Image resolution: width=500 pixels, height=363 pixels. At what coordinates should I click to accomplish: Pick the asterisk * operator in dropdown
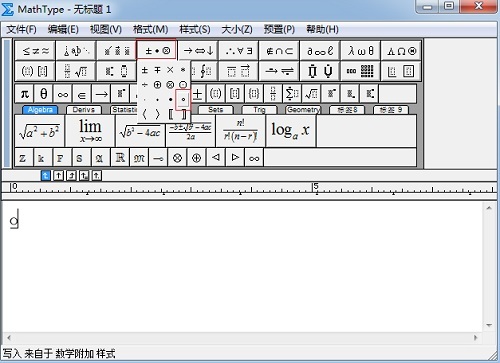183,70
